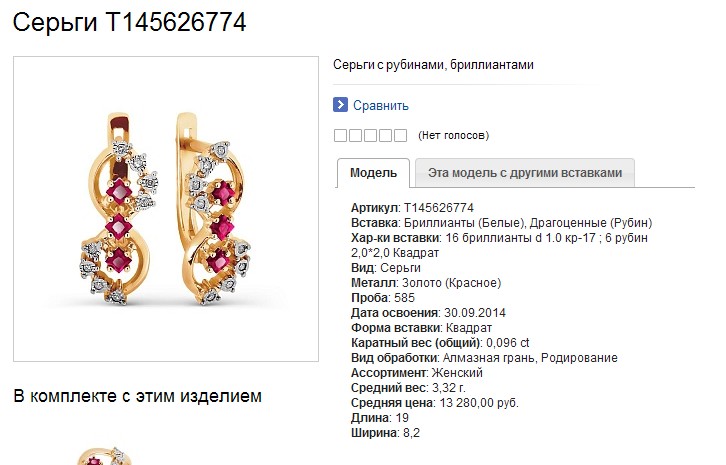The height and width of the screenshot is (465, 726).
Task: Click the Серьги Т145626774 page heading
Action: [x=130, y=22]
